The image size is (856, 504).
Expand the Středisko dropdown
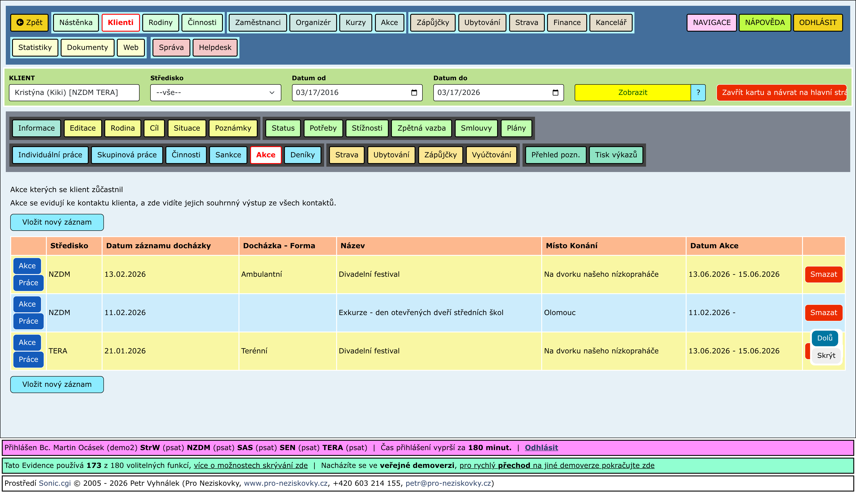pyautogui.click(x=215, y=92)
